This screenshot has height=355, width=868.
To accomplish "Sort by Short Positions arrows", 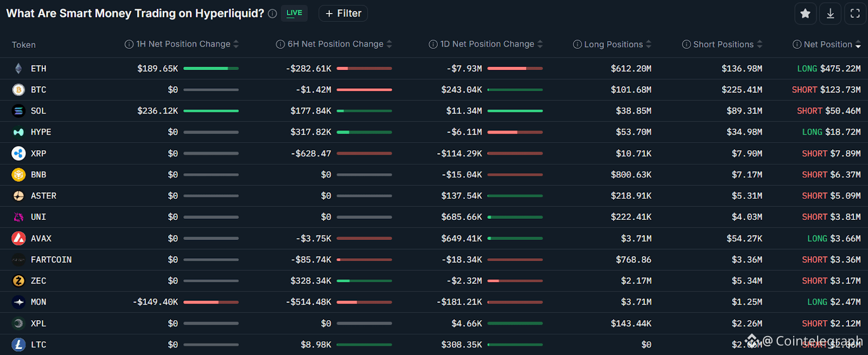I will click(x=759, y=45).
